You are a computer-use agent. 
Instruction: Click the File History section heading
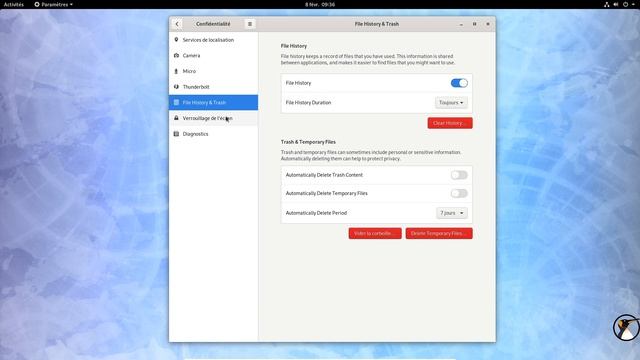[x=294, y=46]
